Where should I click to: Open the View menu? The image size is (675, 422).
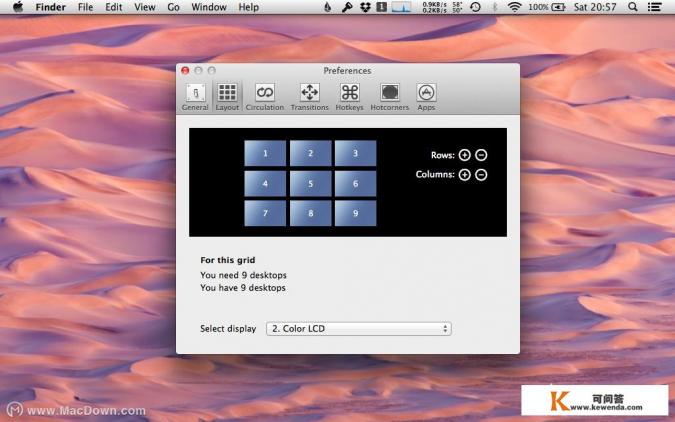click(x=145, y=7)
